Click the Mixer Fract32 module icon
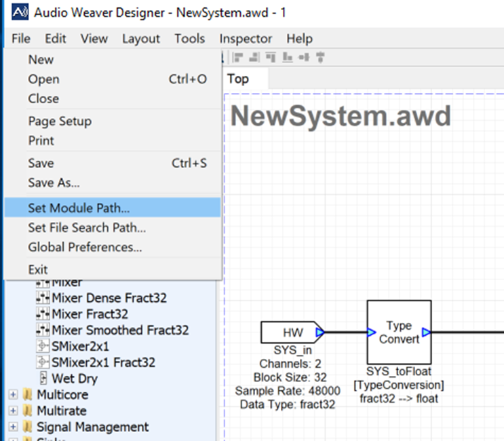The image size is (504, 441). (x=42, y=314)
